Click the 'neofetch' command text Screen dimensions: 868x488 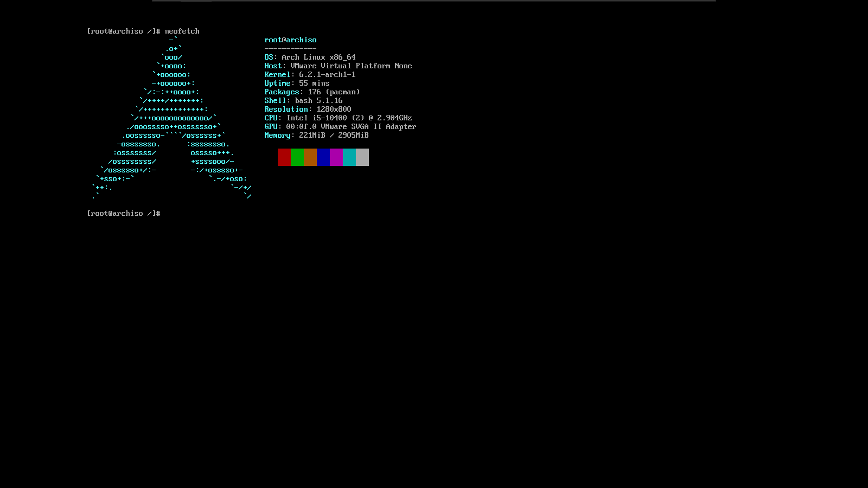click(x=182, y=31)
